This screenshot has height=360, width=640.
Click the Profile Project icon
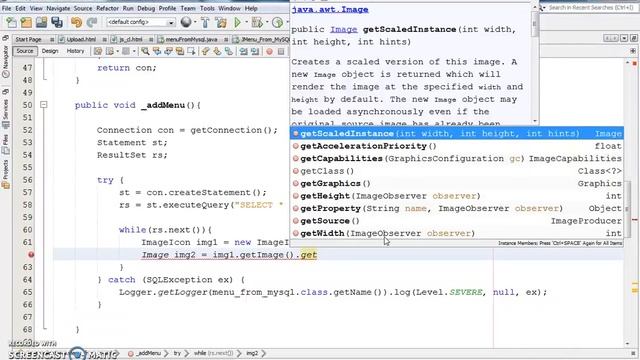(x=278, y=22)
